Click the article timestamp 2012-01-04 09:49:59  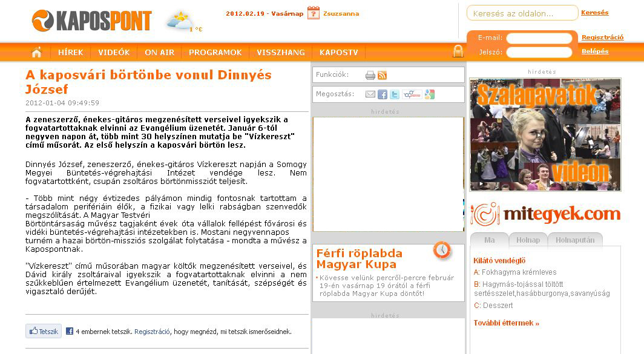coord(62,103)
